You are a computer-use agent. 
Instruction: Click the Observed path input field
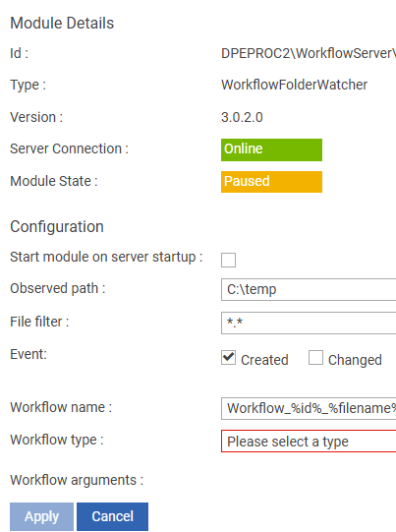309,289
